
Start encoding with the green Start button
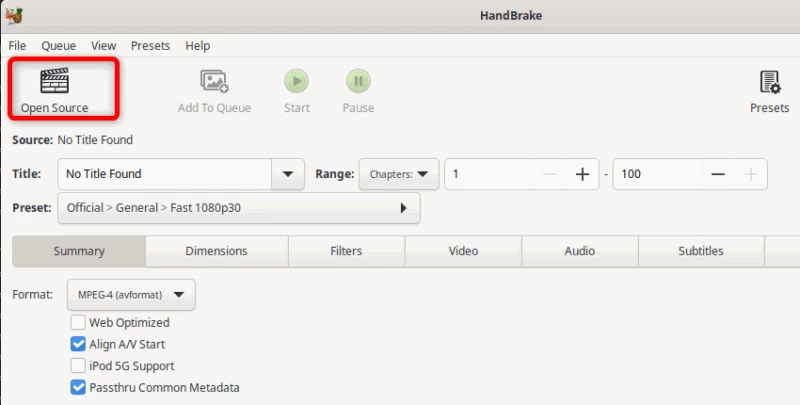(296, 81)
